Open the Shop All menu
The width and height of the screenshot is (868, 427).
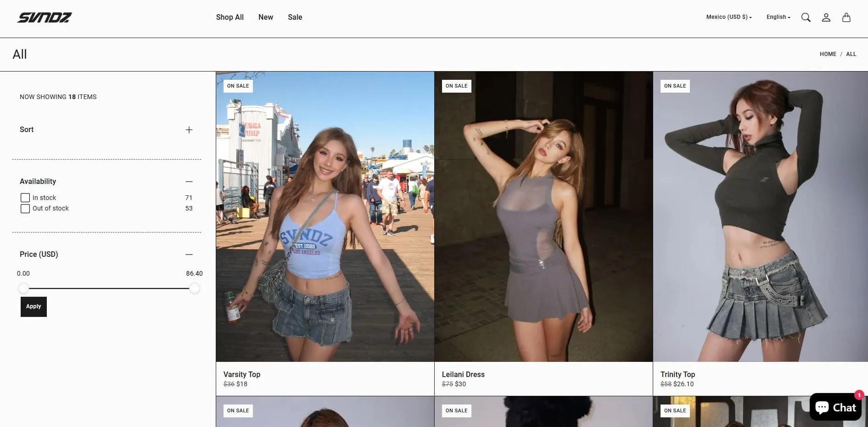[x=230, y=17]
